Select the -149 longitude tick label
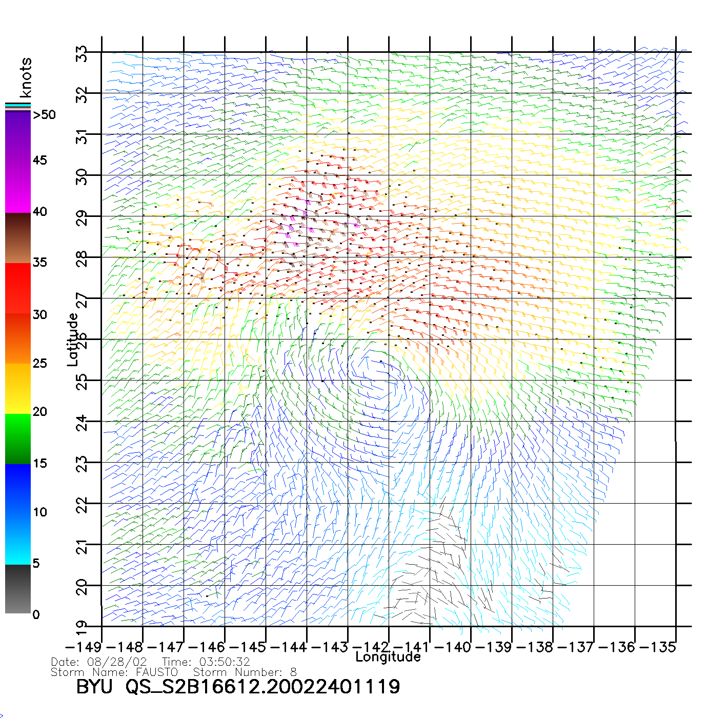The height and width of the screenshot is (718, 728). (x=84, y=647)
